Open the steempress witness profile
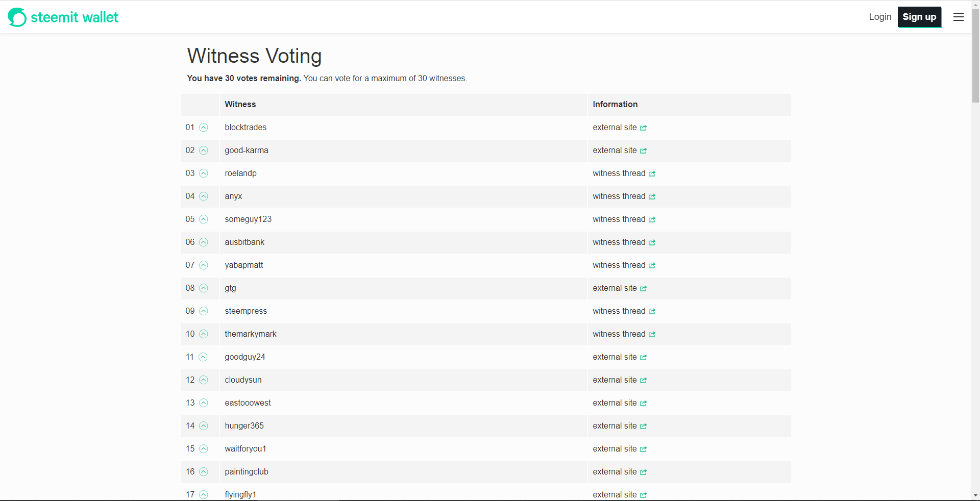 coord(246,311)
